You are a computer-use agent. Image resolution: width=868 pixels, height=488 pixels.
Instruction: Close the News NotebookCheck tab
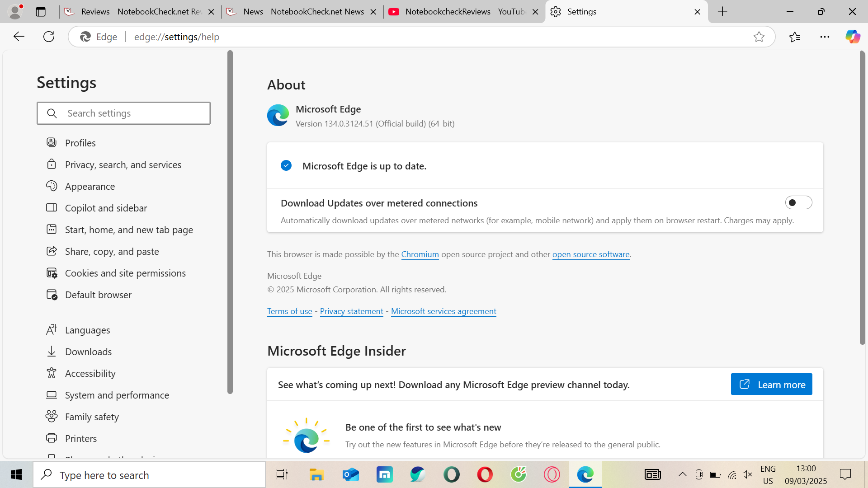[x=373, y=12]
